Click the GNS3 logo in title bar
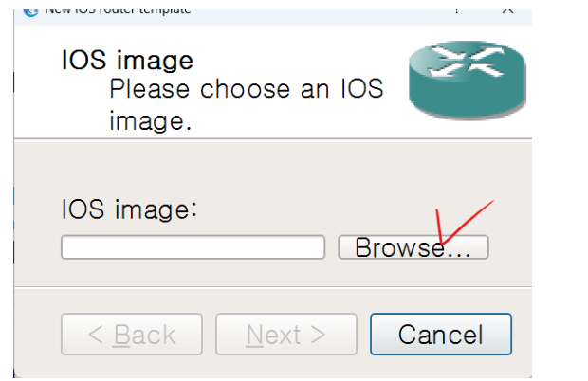This screenshot has width=588, height=381. pyautogui.click(x=30, y=12)
